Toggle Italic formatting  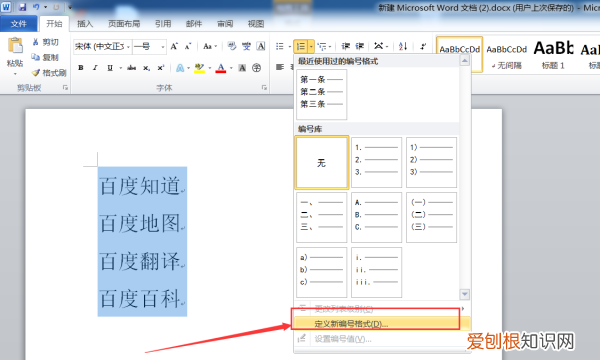tap(95, 68)
